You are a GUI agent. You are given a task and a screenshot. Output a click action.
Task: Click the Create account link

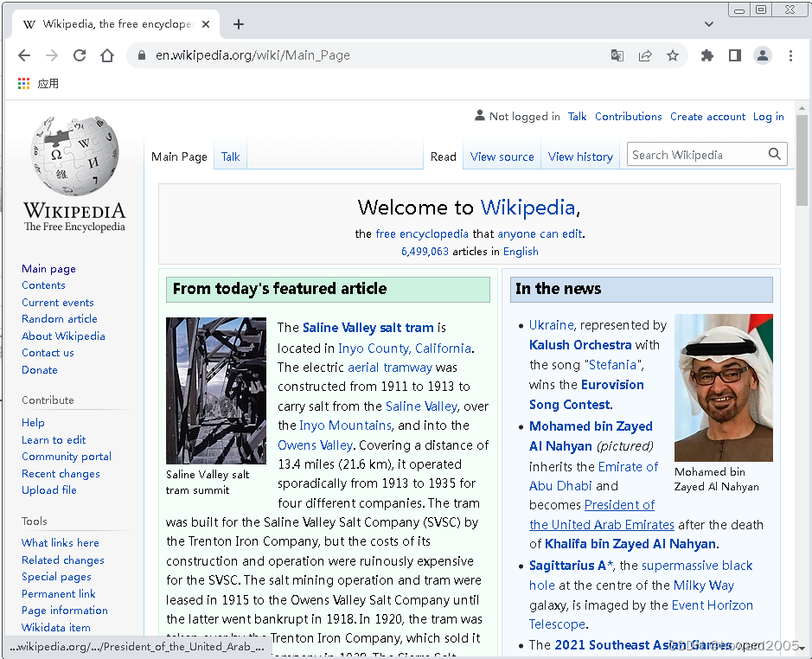pyautogui.click(x=708, y=117)
